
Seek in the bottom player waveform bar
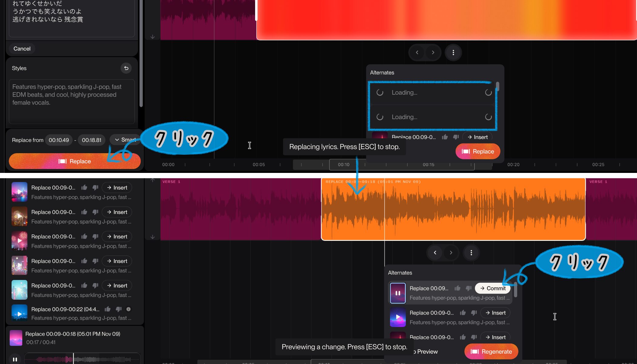[100, 359]
